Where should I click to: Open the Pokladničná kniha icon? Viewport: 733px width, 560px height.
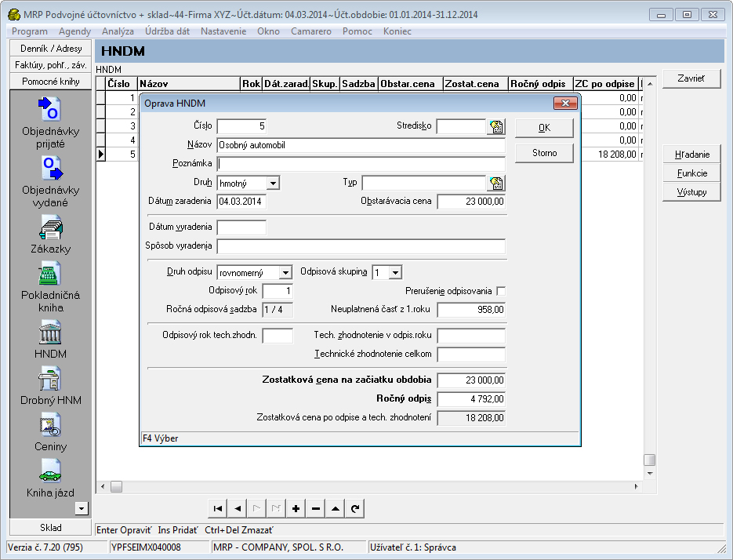point(50,273)
